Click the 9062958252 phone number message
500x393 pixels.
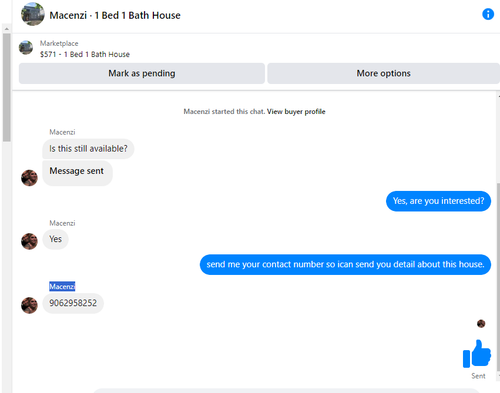(x=73, y=303)
